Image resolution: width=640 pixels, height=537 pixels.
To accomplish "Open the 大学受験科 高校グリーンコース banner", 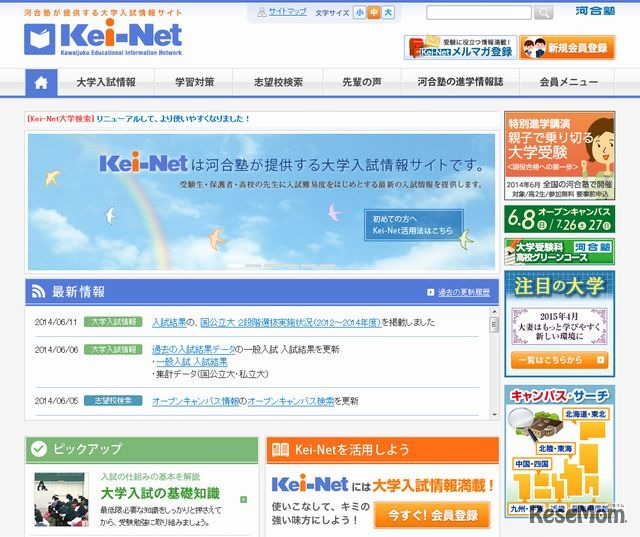I will (559, 252).
